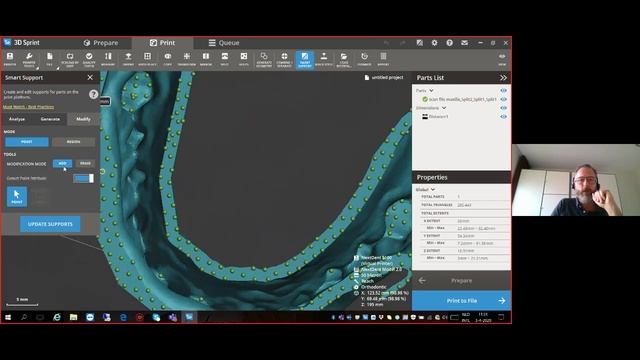Toggle the Contact Point Attribute switch
This screenshot has width=640, height=360.
pos(84,178)
